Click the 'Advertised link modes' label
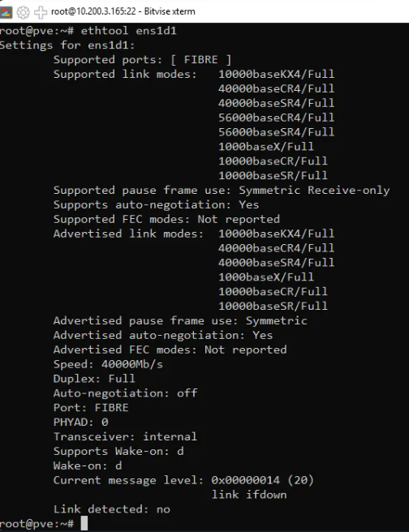 (x=128, y=234)
